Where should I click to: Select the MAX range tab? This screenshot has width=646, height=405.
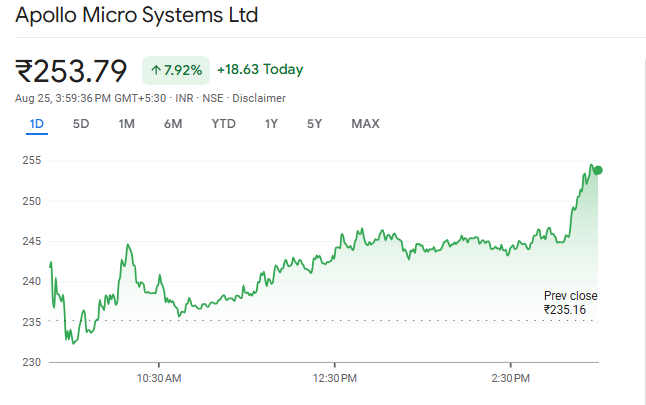[x=365, y=124]
